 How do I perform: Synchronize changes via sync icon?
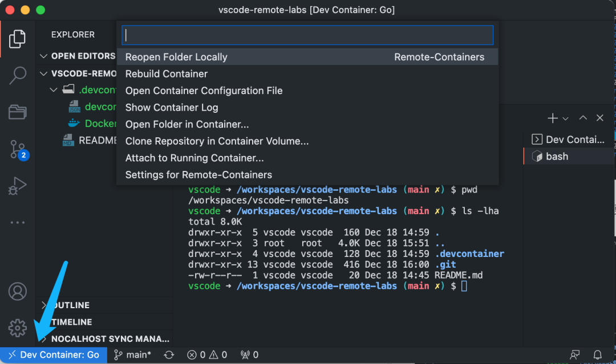[x=169, y=355]
